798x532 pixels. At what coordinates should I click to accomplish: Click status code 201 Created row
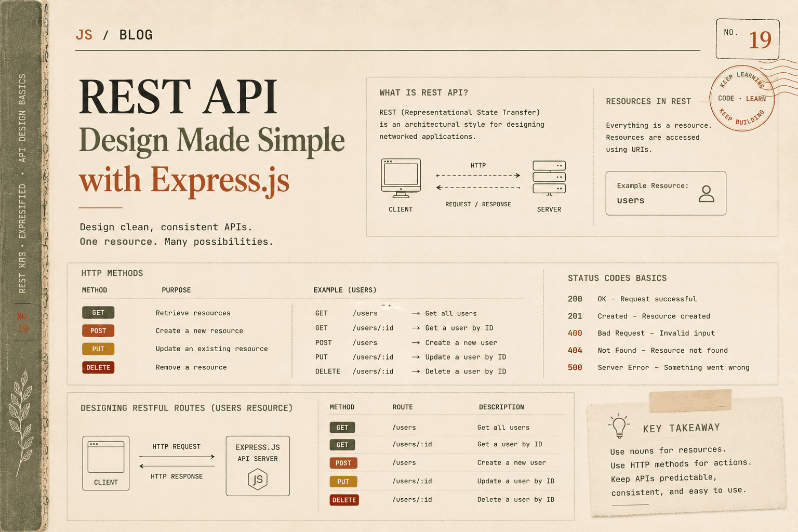(x=639, y=316)
